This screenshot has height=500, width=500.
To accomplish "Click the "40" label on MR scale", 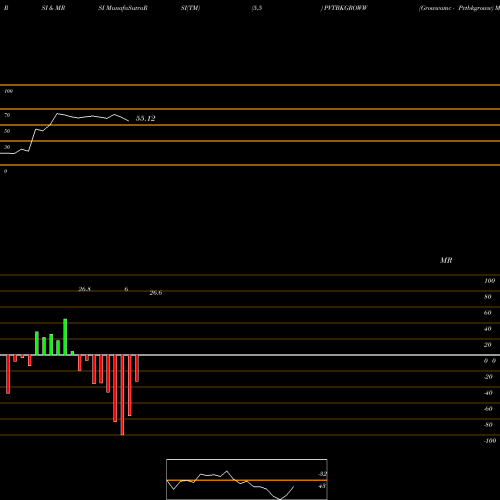I will pyautogui.click(x=488, y=329).
